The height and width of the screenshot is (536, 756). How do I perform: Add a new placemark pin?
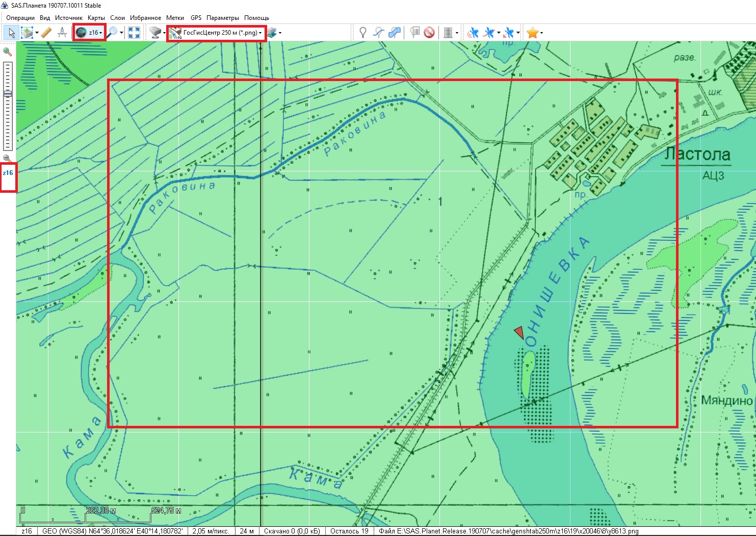362,33
